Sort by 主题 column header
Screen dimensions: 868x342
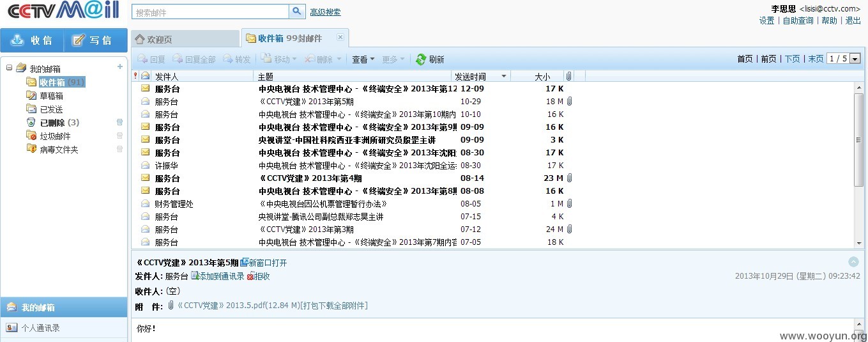tap(352, 76)
